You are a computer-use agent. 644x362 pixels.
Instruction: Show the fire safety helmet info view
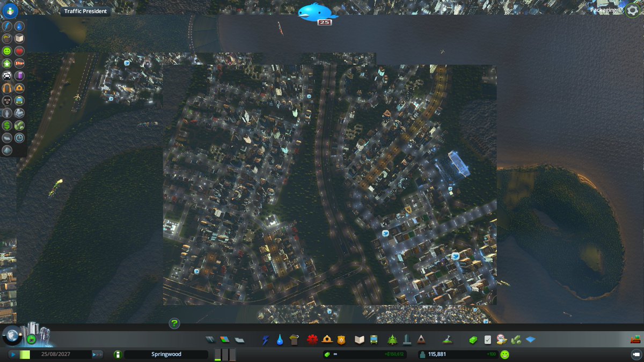(x=19, y=88)
